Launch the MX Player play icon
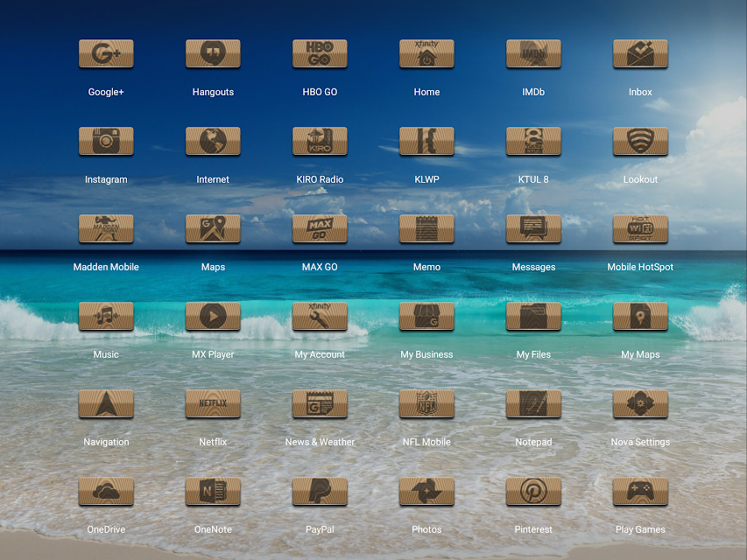 click(213, 316)
